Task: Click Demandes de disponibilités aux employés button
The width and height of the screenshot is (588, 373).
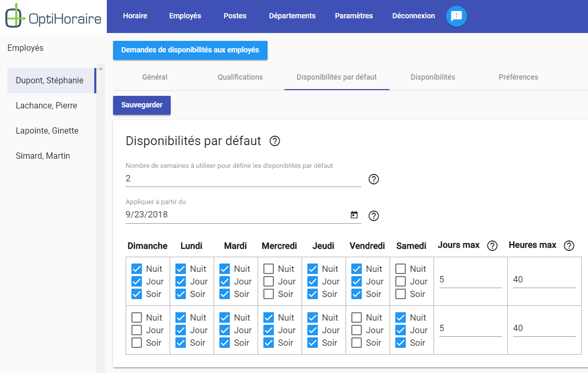Action: click(190, 50)
